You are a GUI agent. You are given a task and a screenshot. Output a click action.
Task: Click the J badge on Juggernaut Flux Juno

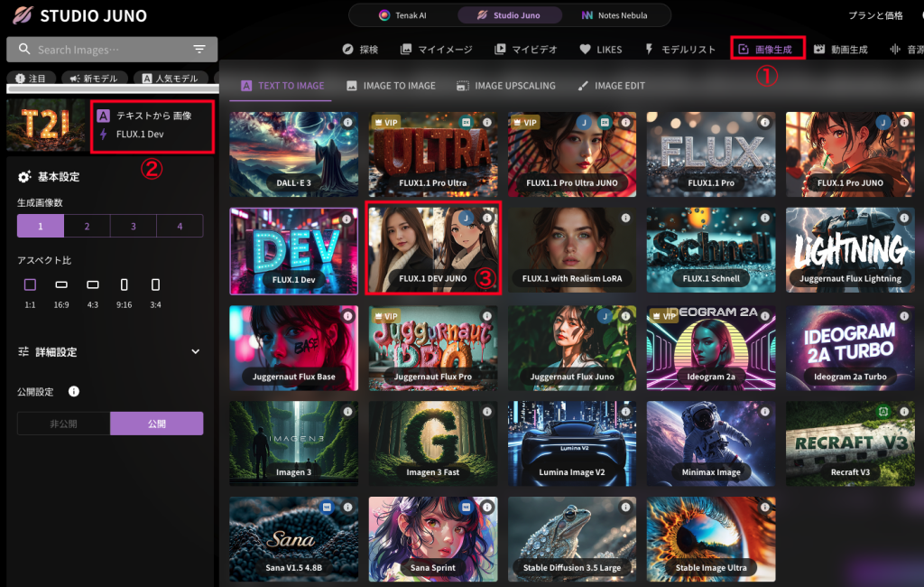605,316
